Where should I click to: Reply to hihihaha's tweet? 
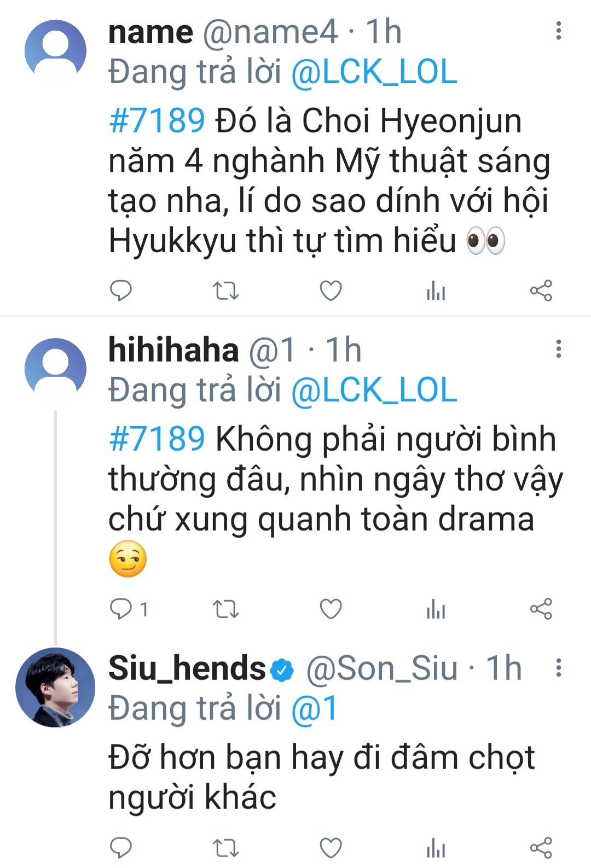(x=121, y=609)
